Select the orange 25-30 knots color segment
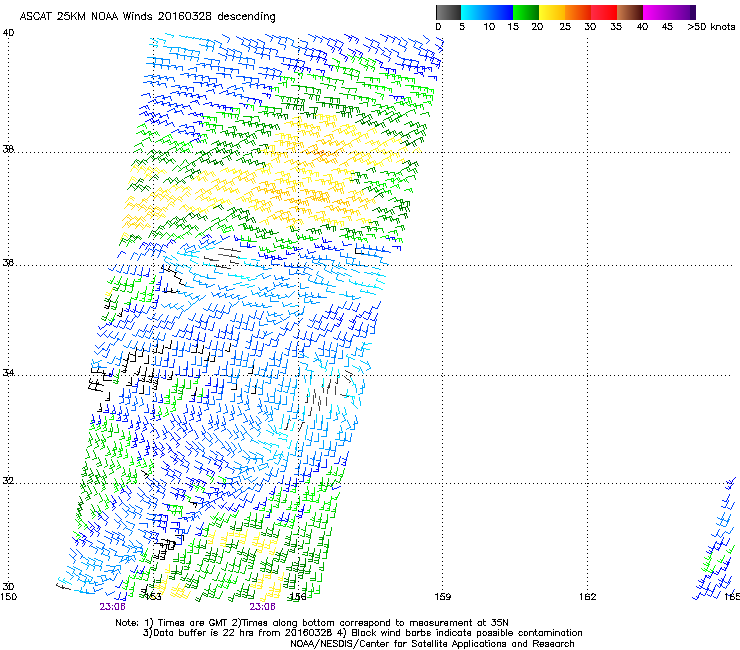Screen dimensions: 740x650 pos(578,12)
